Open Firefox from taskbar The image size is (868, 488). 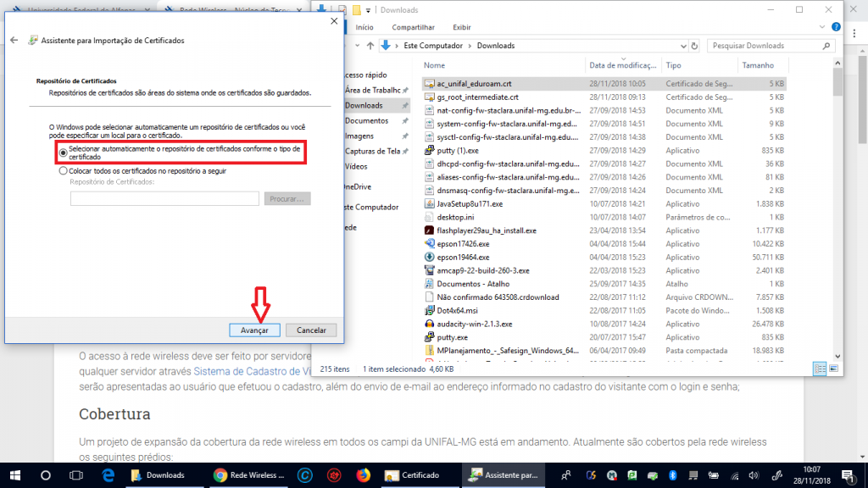tap(363, 475)
